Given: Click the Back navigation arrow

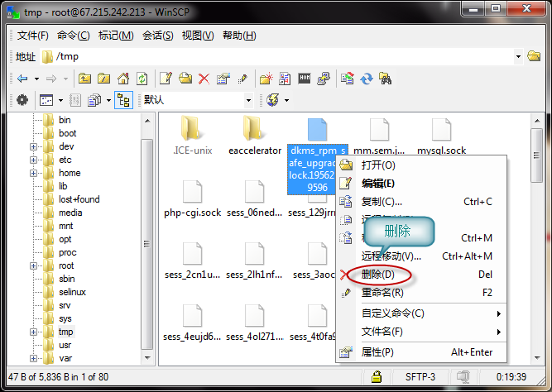Looking at the screenshot, I should pyautogui.click(x=22, y=79).
